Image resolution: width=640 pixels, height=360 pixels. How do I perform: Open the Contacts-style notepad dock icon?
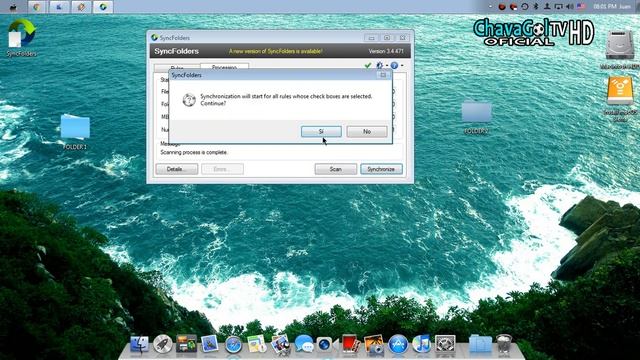coord(257,344)
